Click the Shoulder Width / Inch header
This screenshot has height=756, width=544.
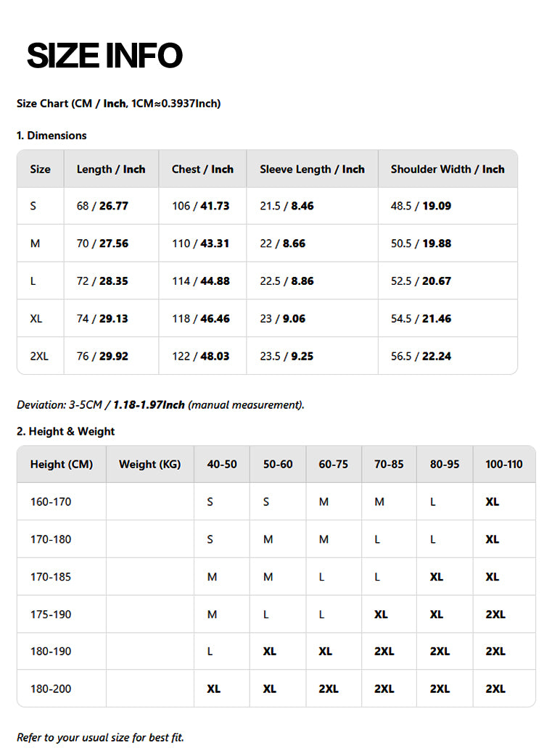pyautogui.click(x=448, y=169)
